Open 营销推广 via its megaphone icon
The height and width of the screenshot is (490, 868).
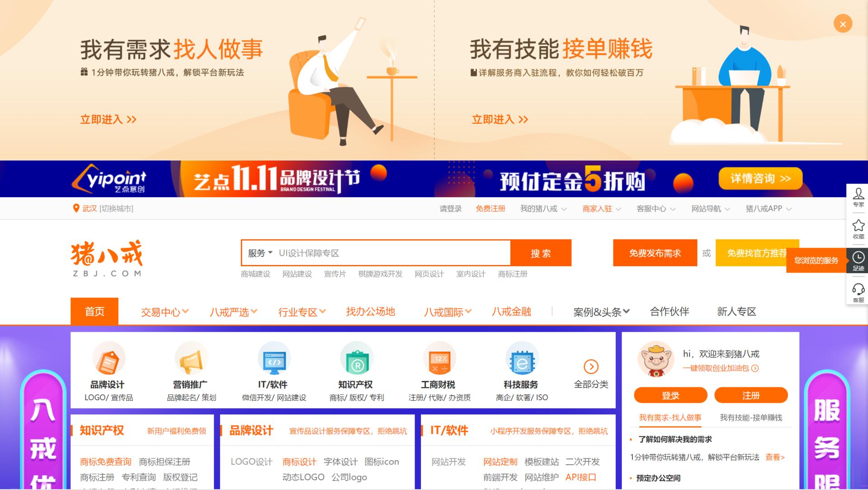191,359
